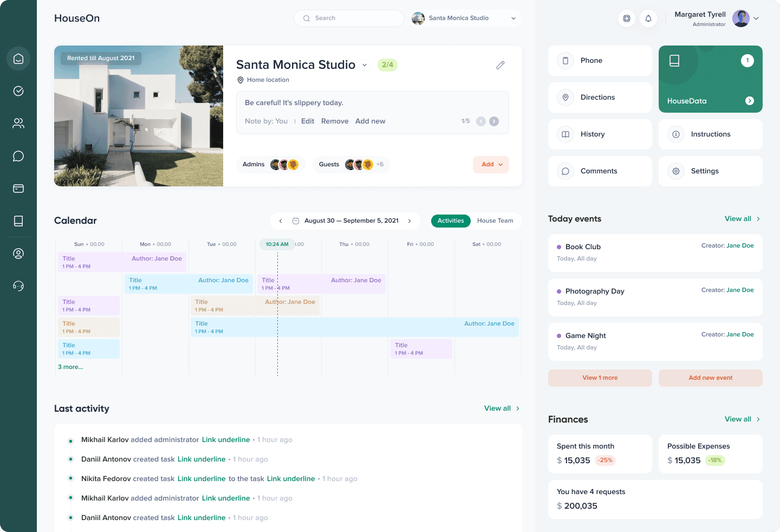This screenshot has height=532, width=780.
Task: Open the book icon in the sidebar
Action: 18,221
